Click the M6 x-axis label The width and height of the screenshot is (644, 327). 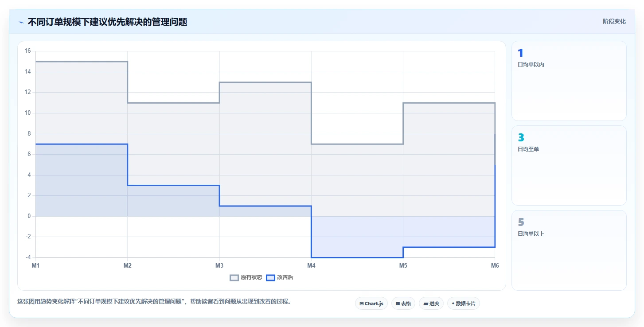(x=495, y=265)
